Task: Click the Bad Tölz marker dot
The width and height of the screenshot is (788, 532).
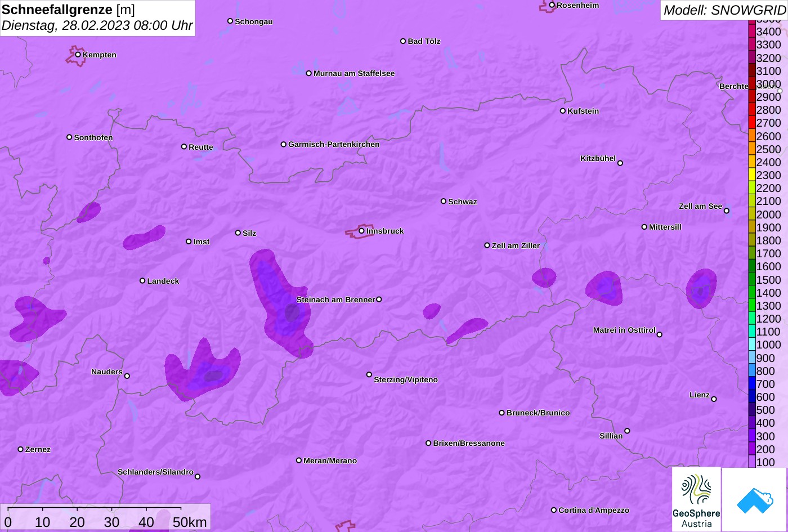Action: coord(403,41)
